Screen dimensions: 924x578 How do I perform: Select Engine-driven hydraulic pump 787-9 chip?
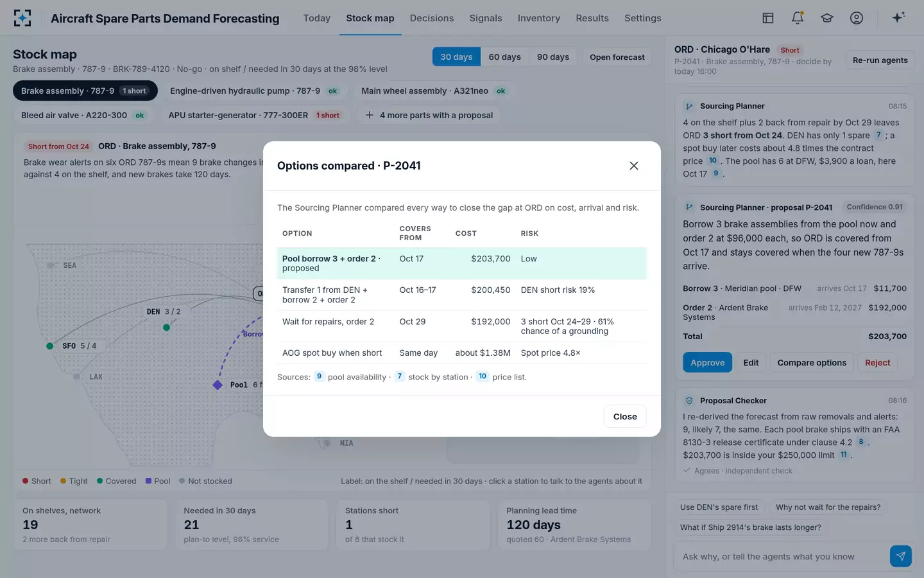point(255,91)
